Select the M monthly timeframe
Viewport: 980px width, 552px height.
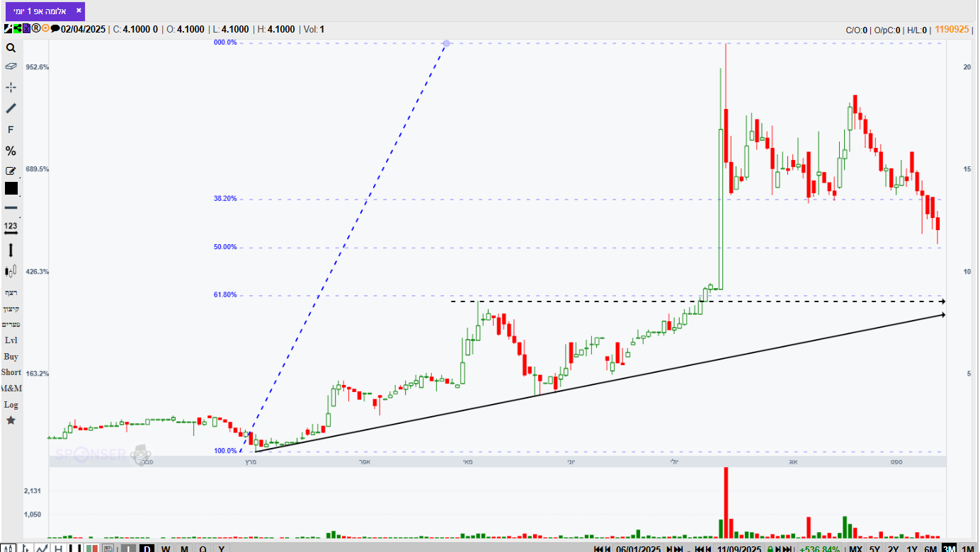coord(184,548)
